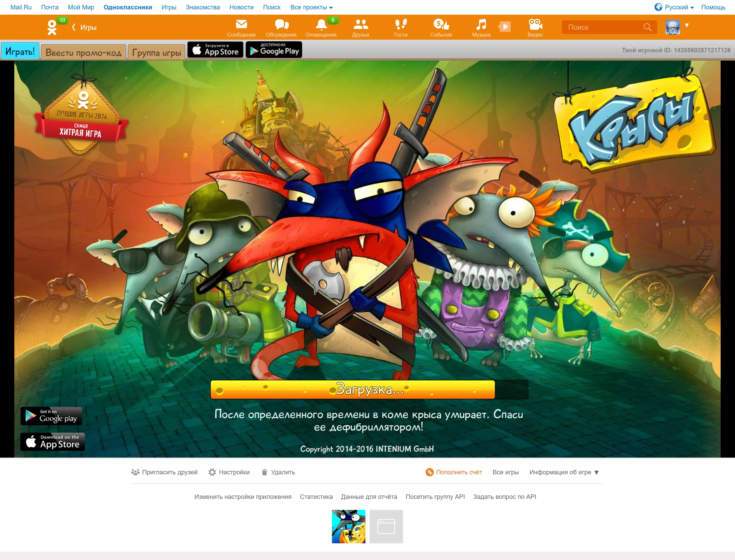Open the Mail.Ru portal link
The height and width of the screenshot is (560, 735).
(x=21, y=7)
